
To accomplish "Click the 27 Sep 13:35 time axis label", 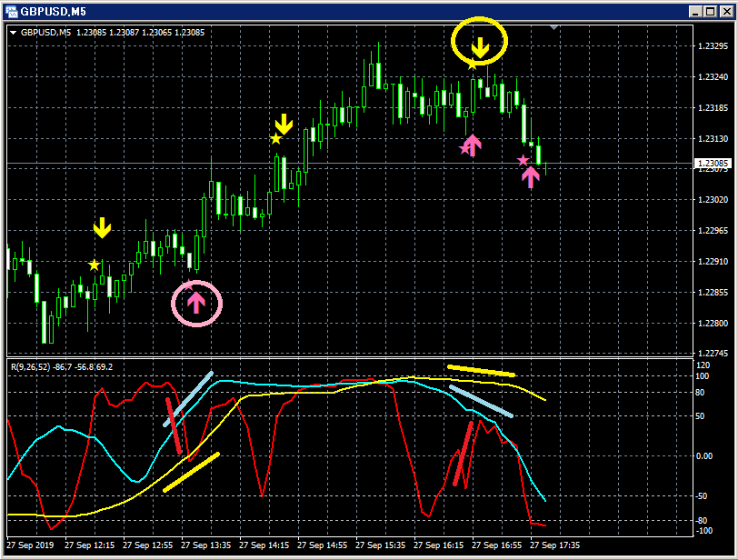I will click(205, 545).
